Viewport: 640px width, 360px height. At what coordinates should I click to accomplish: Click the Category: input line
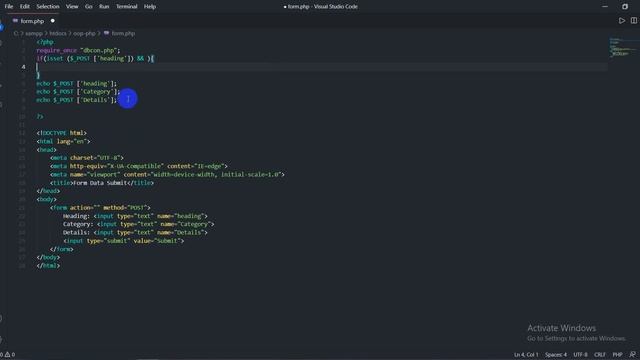(x=138, y=224)
